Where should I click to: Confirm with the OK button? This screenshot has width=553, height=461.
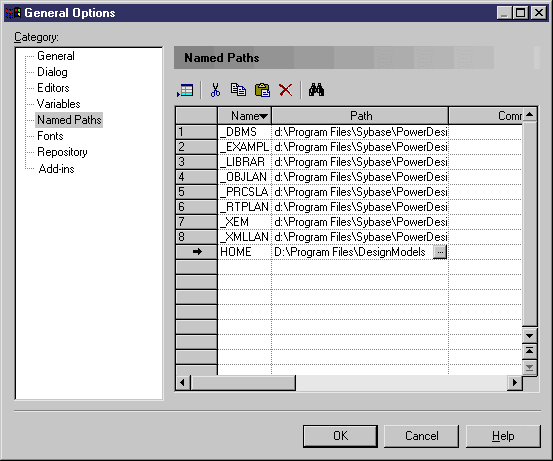pos(340,436)
